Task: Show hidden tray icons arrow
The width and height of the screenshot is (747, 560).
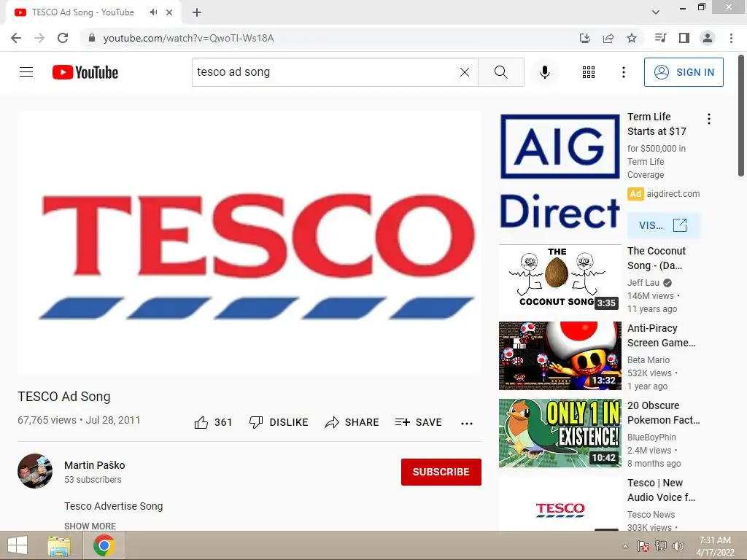Action: 625,547
